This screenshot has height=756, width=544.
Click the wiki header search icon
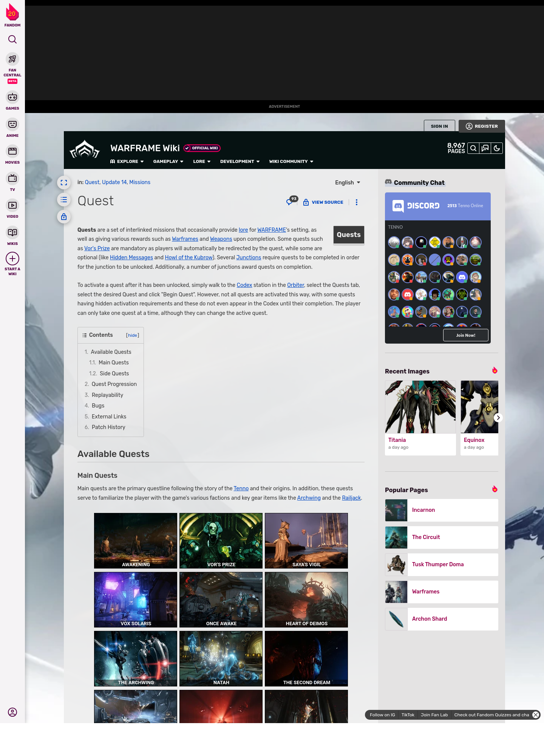[x=473, y=148]
